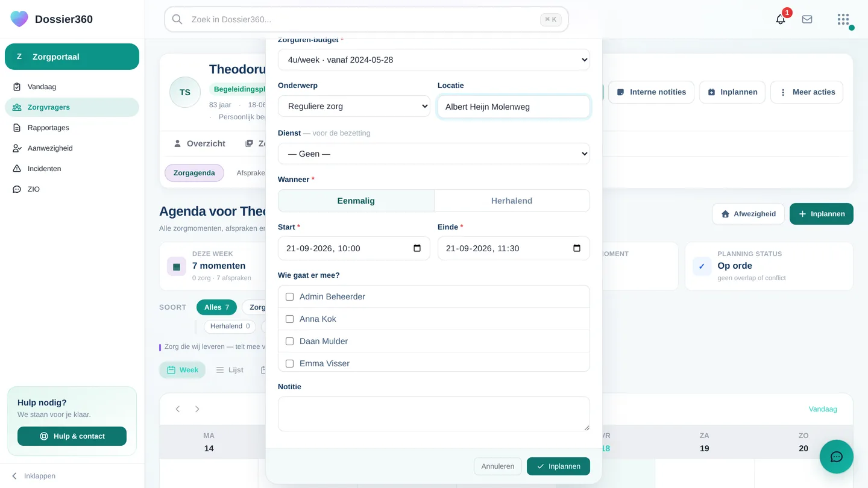This screenshot has height=488, width=868.
Task: Open Meer acties menu
Action: pyautogui.click(x=807, y=92)
